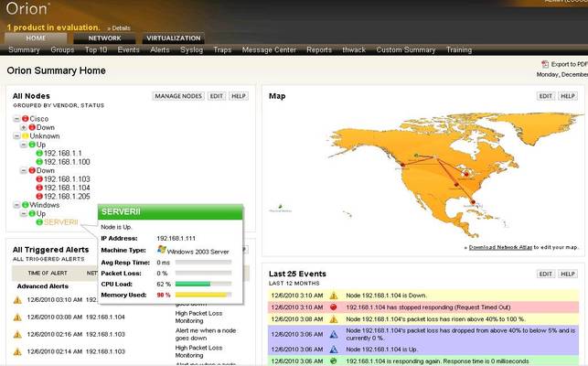
Task: Click the red map node near the Great Lakes
Action: [x=466, y=174]
